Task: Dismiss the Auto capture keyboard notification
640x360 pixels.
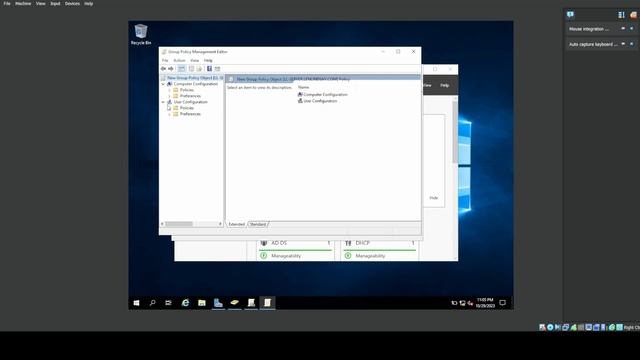Action: [631, 44]
